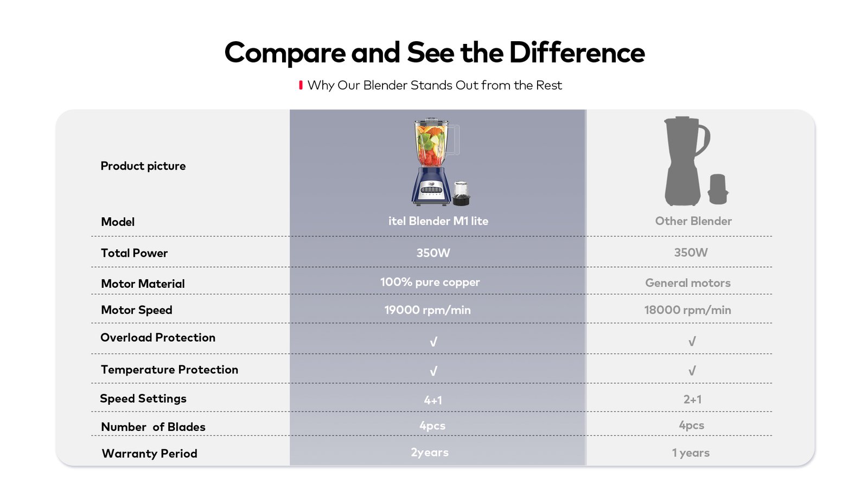Select the 'Other Blender' model label
868x497 pixels.
click(x=693, y=221)
